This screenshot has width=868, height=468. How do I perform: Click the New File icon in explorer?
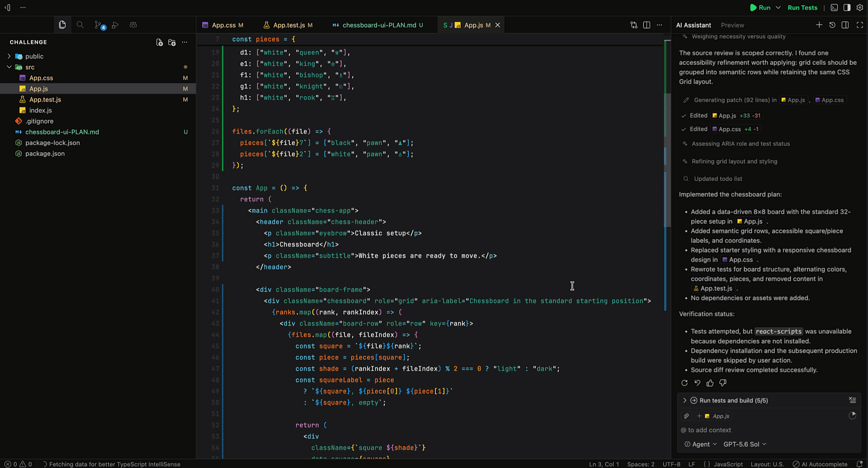coord(159,42)
